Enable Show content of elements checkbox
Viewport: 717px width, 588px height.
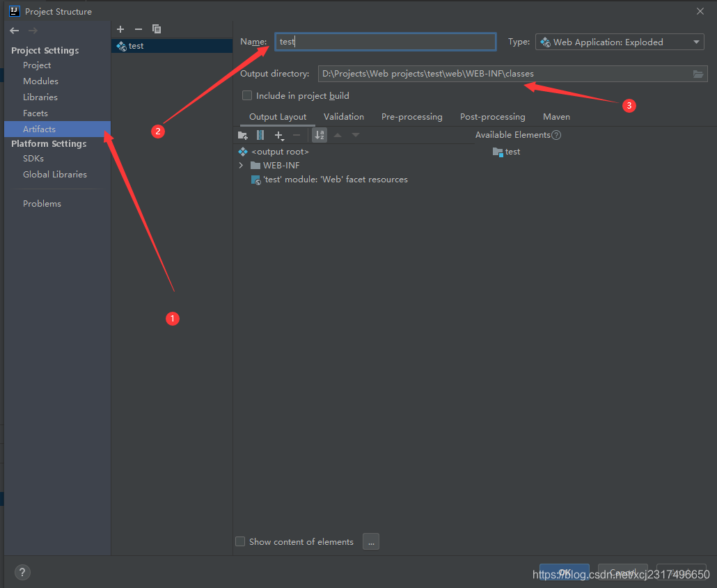point(241,542)
